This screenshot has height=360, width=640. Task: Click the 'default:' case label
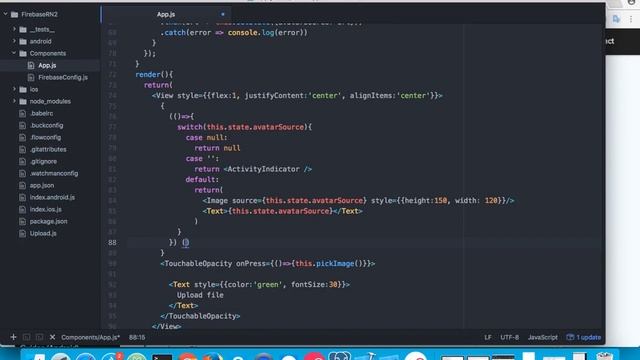point(202,180)
